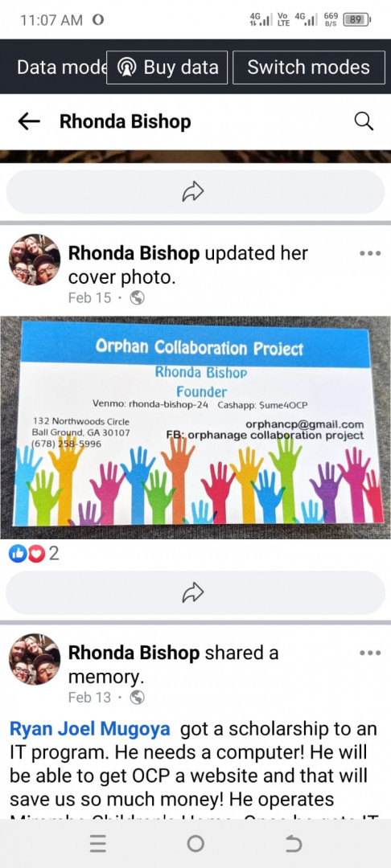This screenshot has height=868, width=391.
Task: Open the search magnifier icon
Action: click(364, 121)
